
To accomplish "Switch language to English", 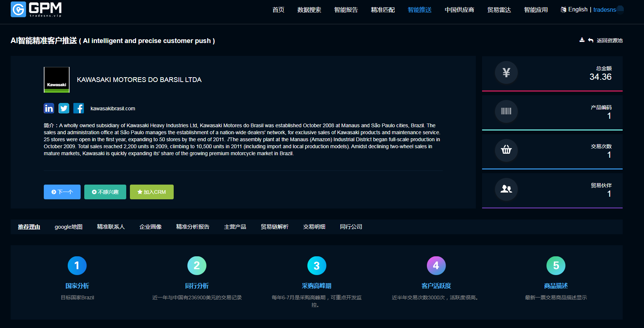I will coord(578,10).
